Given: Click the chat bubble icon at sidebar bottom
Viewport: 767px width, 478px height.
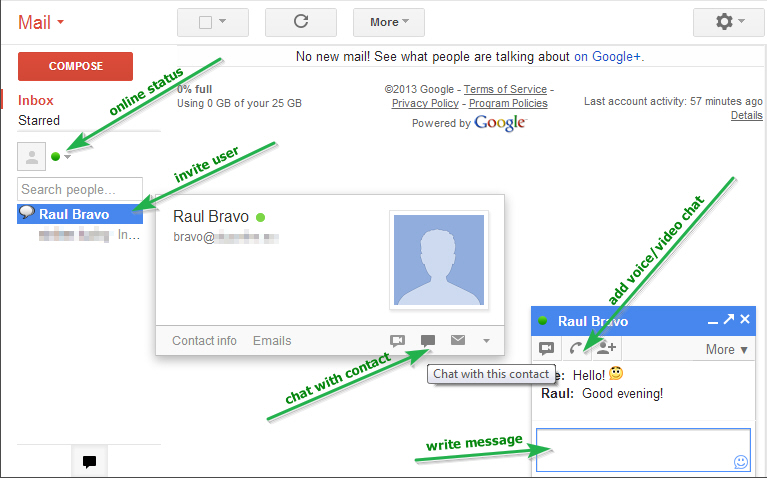Looking at the screenshot, I should (90, 461).
